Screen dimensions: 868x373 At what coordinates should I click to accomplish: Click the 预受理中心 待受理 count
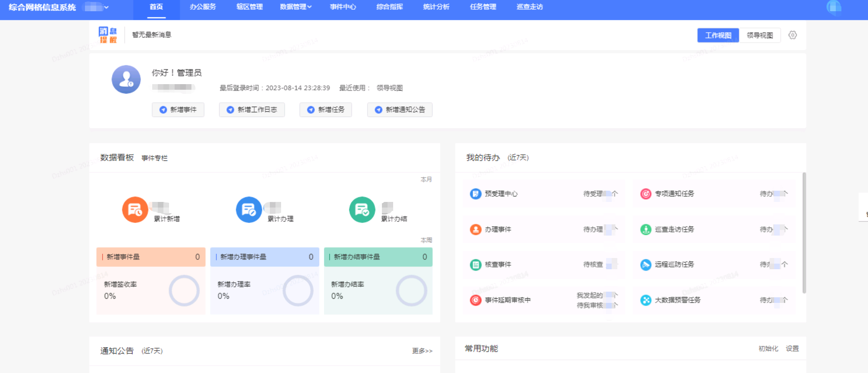click(x=600, y=194)
